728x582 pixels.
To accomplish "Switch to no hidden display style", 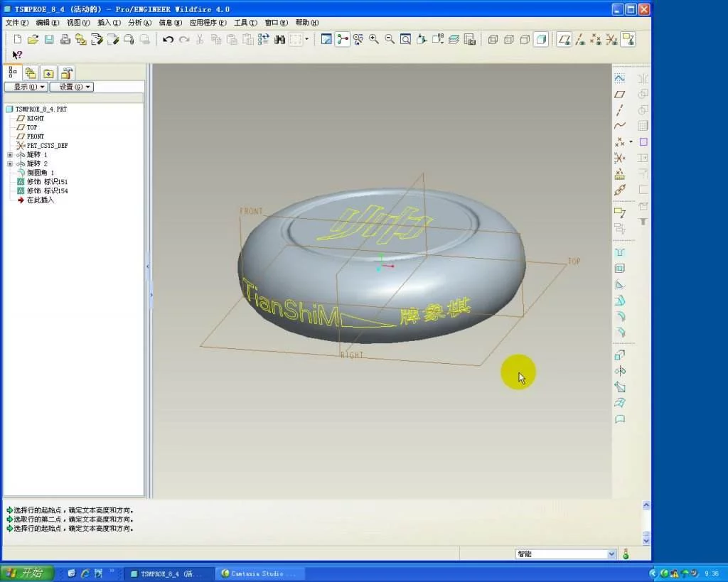I will [525, 40].
